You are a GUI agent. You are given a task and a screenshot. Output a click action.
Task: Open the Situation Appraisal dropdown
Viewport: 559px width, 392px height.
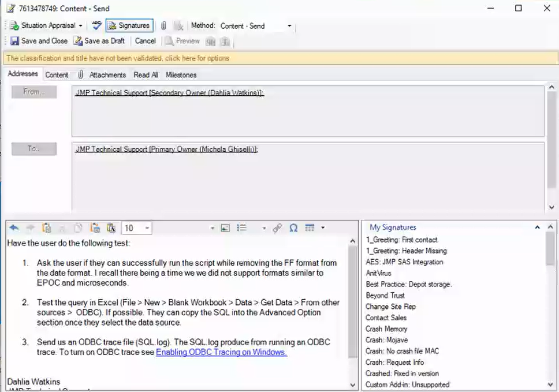[80, 26]
